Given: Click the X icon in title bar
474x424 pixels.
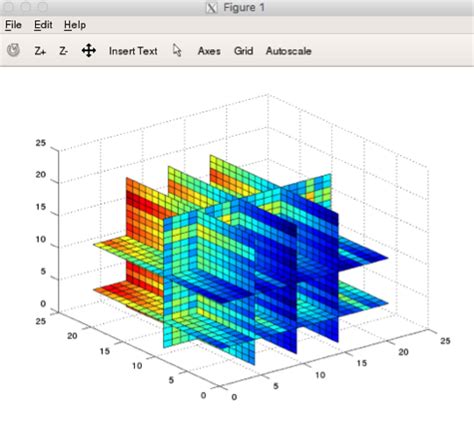Looking at the screenshot, I should [211, 8].
